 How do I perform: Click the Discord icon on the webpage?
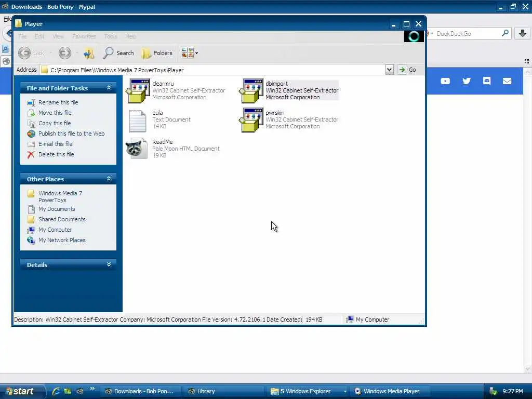point(486,81)
